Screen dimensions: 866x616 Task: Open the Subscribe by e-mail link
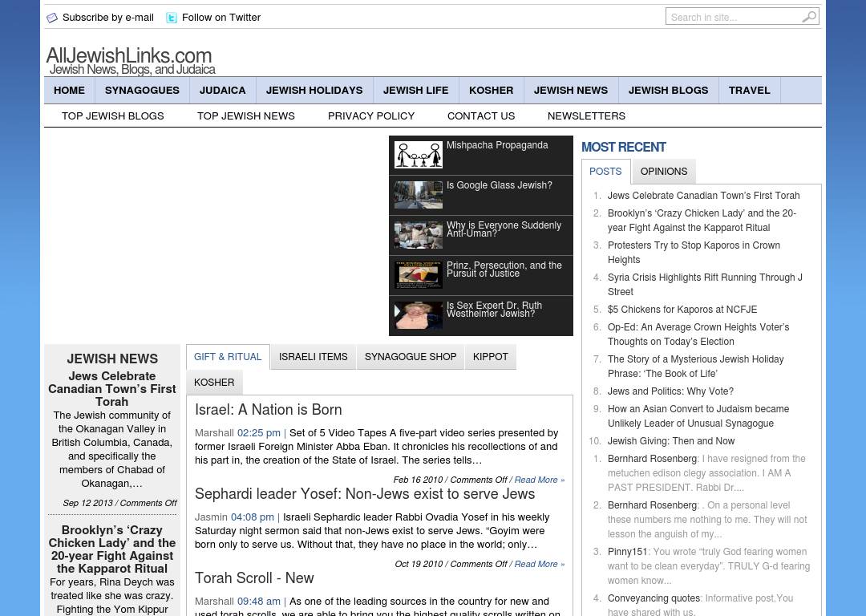[107, 18]
